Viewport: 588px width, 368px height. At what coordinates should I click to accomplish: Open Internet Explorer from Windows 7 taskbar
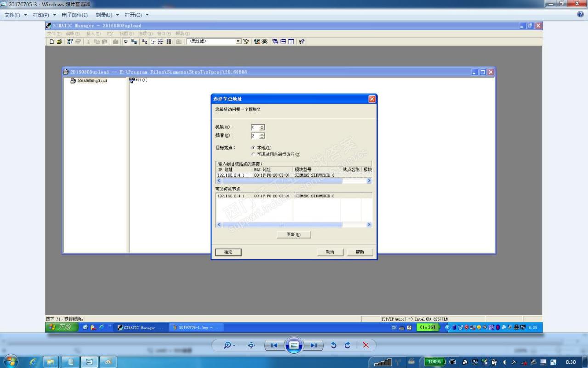(33, 362)
